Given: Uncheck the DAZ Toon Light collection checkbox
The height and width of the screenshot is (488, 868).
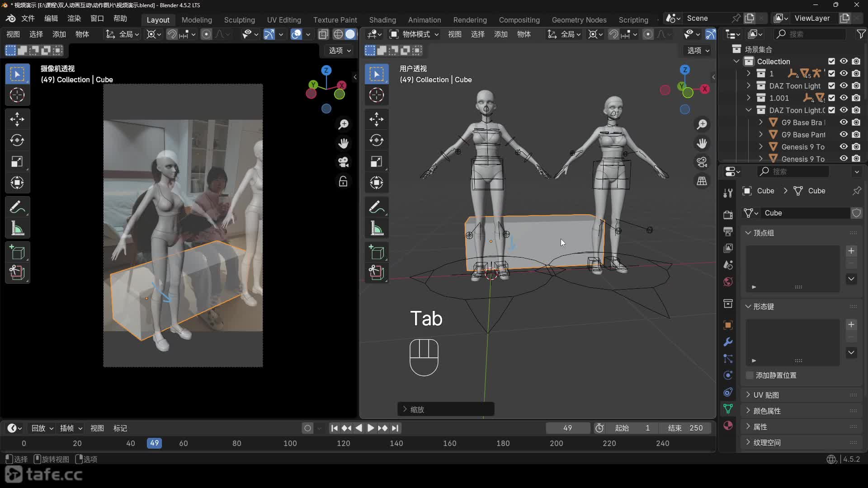Looking at the screenshot, I should (x=831, y=86).
